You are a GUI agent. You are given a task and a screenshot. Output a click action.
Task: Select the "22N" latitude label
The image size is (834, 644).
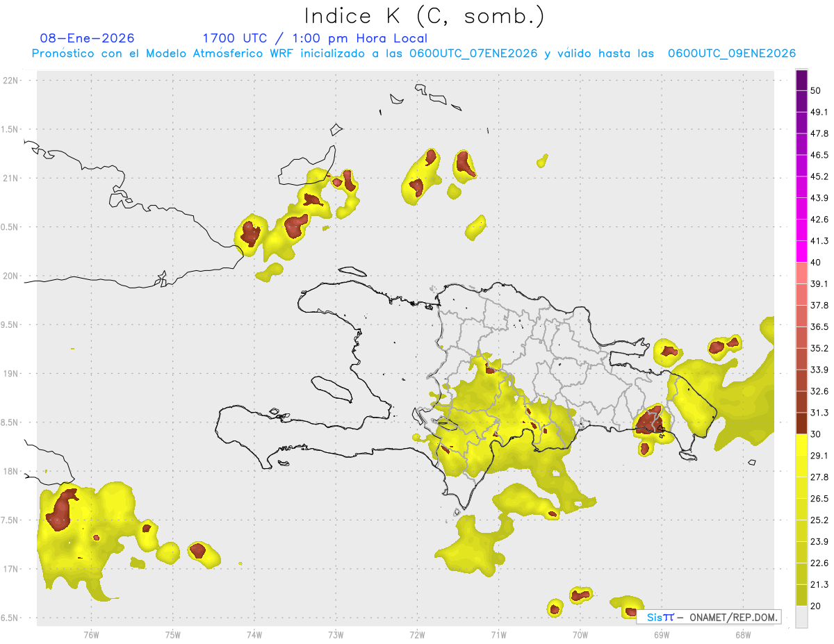(11, 81)
